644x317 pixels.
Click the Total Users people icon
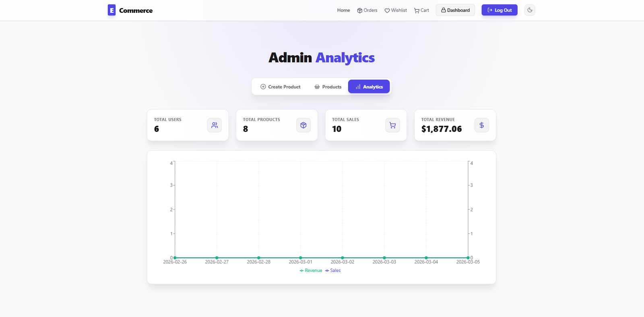[x=214, y=125]
